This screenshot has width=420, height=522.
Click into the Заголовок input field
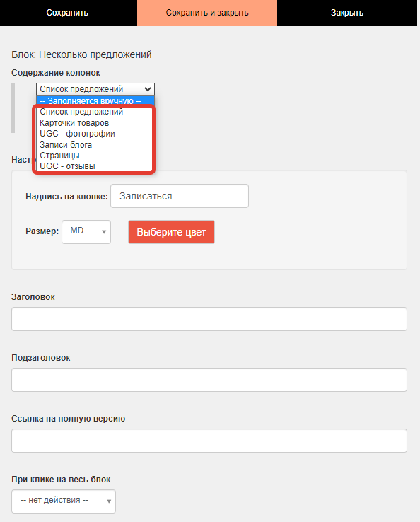tap(209, 319)
